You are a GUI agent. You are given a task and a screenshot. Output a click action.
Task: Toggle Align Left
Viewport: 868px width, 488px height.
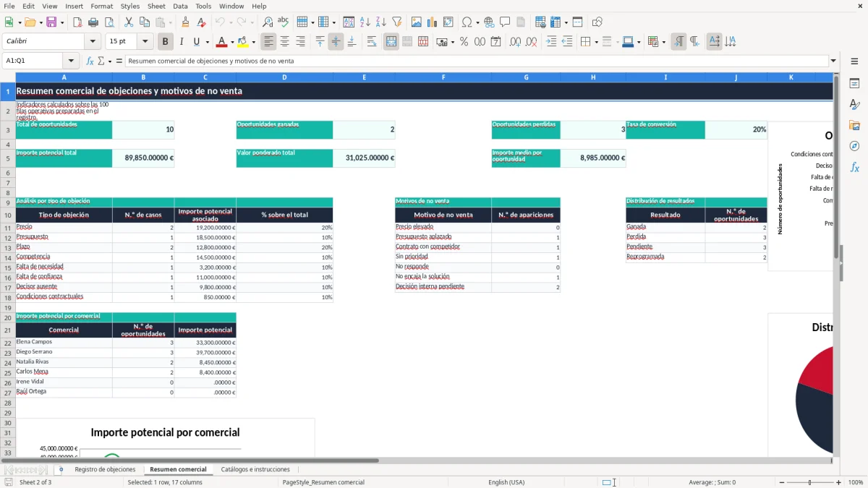[x=268, y=42]
